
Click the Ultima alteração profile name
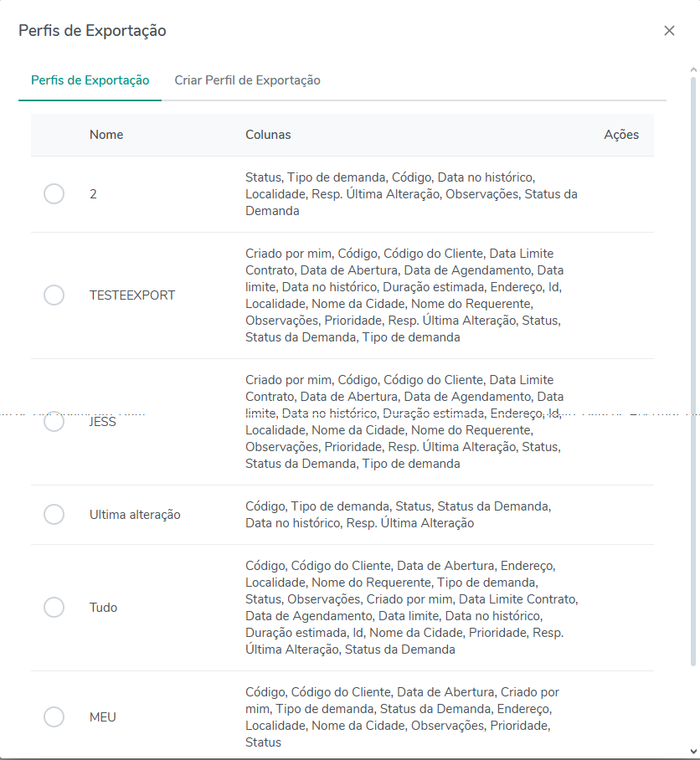click(x=135, y=515)
